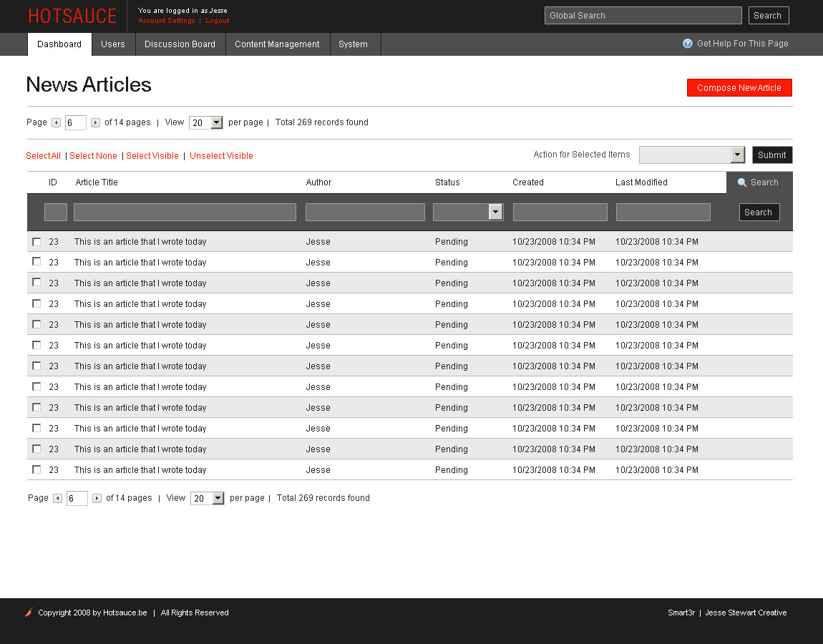Click the top page number field
The image size is (823, 644).
76,123
